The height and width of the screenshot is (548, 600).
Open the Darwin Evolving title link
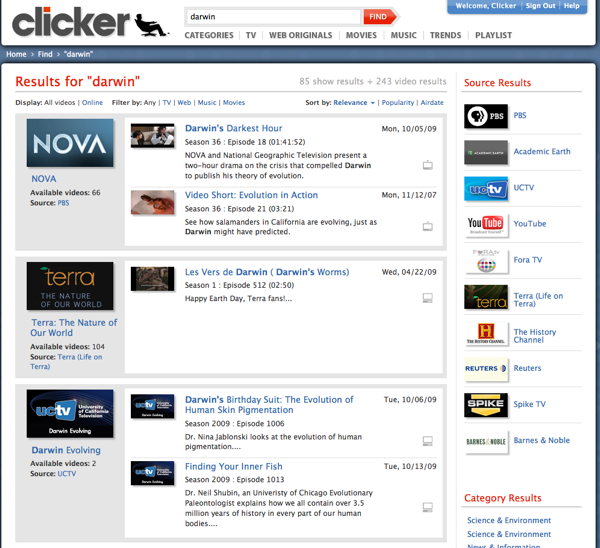coord(66,450)
